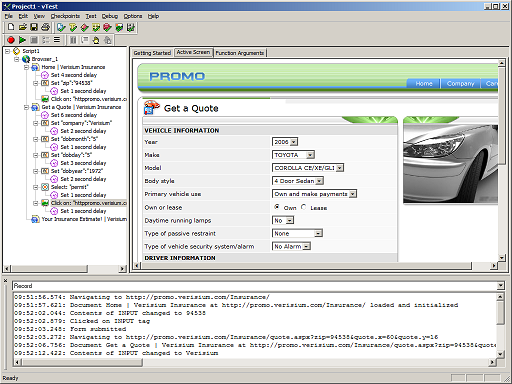512x384 pixels.
Task: Open the Checkpoints menu
Action: (x=65, y=16)
